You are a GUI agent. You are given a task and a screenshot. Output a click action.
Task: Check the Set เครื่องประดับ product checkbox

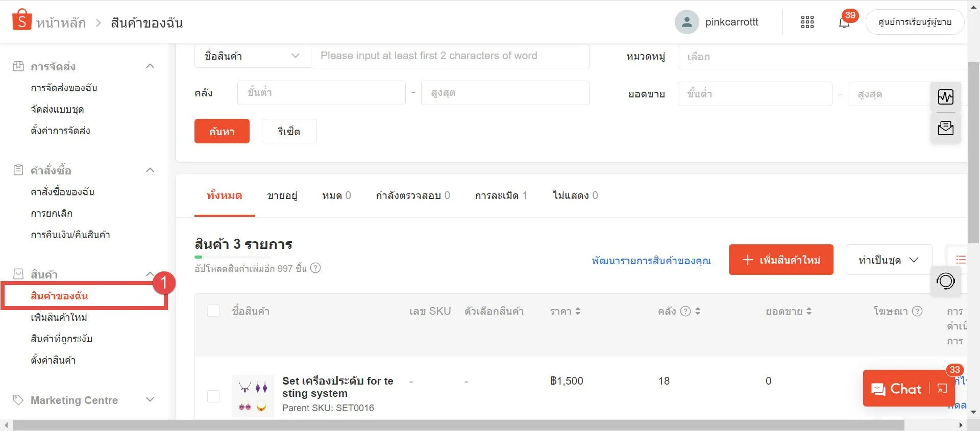(213, 396)
